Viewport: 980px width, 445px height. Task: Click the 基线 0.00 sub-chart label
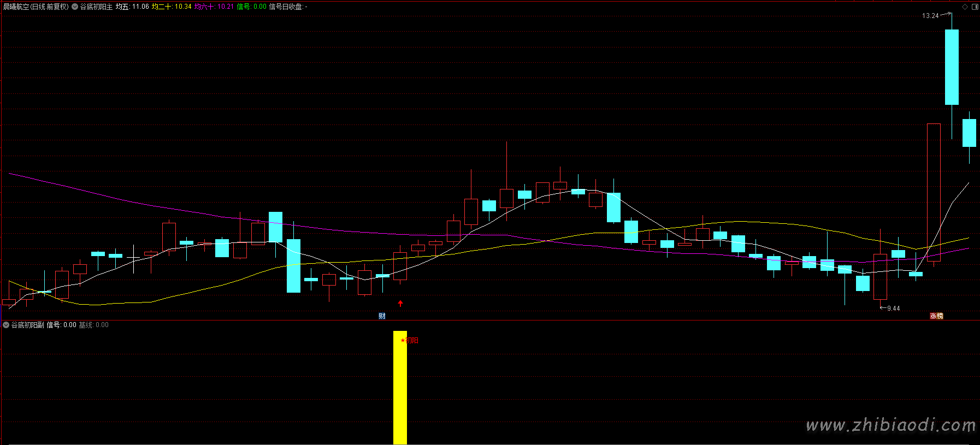coord(93,325)
